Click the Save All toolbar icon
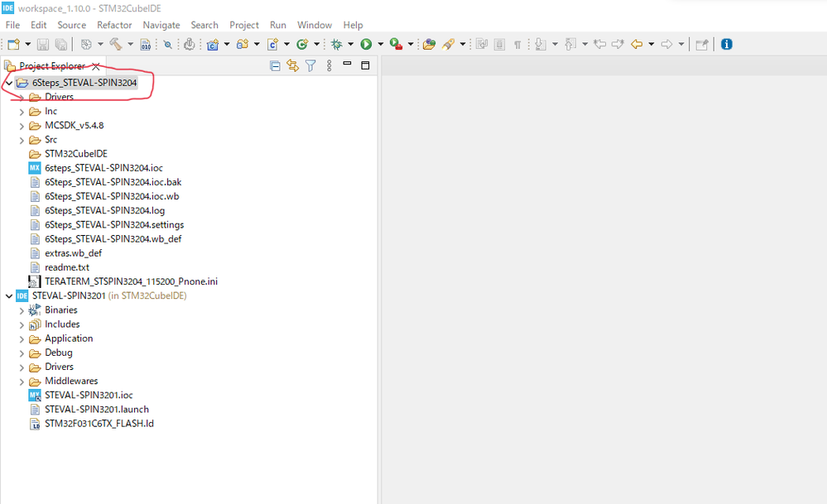Screen dimensions: 827x504 [x=61, y=45]
